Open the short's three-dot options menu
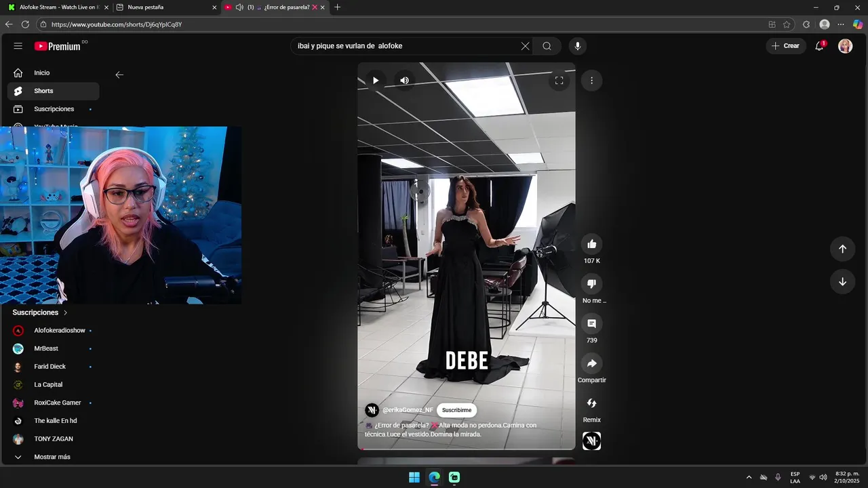This screenshot has width=868, height=488. 591,81
